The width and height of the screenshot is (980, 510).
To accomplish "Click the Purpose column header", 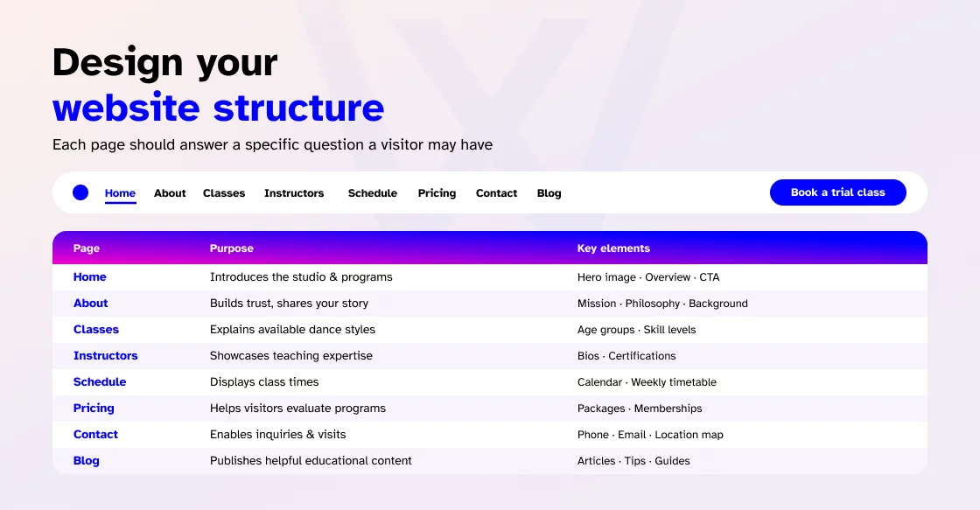I will (x=231, y=248).
